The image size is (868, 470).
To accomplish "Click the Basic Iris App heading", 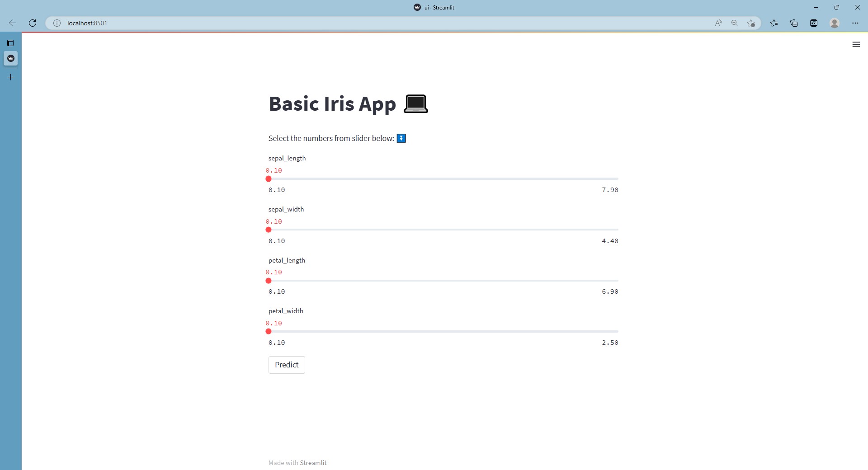I will [x=332, y=104].
